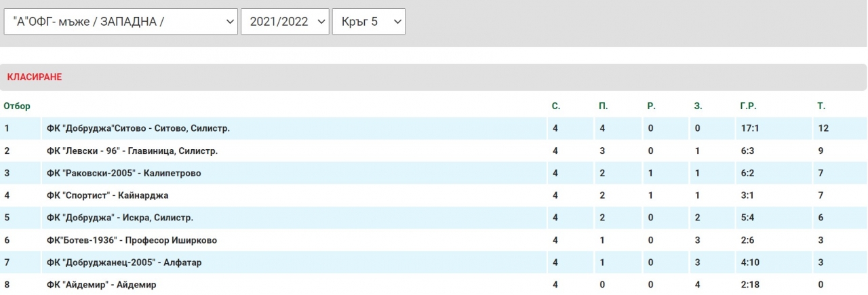Viewport: 868px width, 295px height.
Task: Click the КЛАСИРАНЕ section header
Action: point(35,77)
